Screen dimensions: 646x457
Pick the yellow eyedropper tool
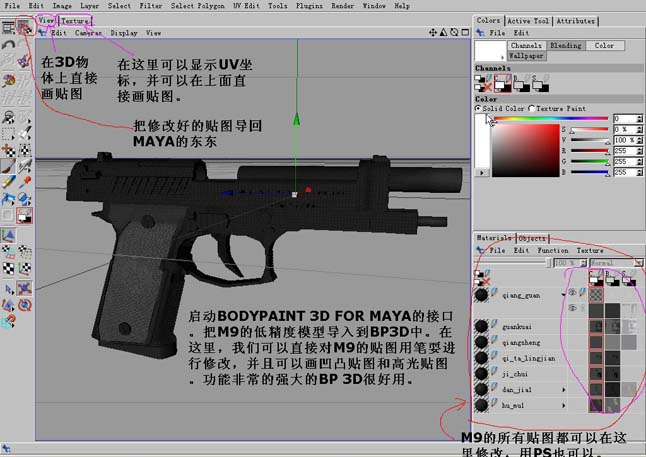pos(8,182)
